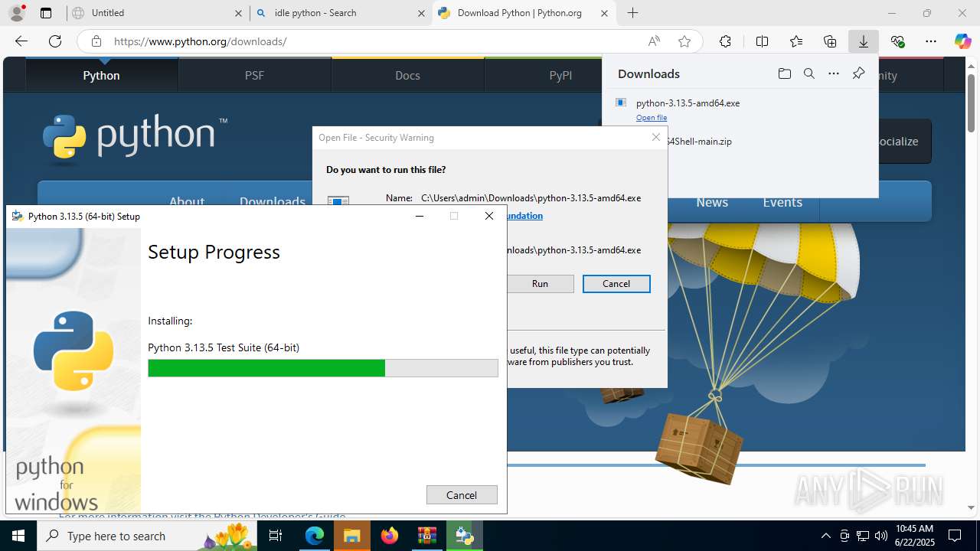980x551 pixels.
Task: Open File Explorer from the taskbar
Action: coord(351,536)
